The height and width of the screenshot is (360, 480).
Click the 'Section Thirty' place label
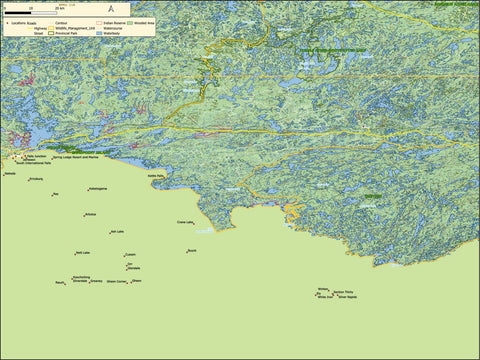[x=343, y=292]
